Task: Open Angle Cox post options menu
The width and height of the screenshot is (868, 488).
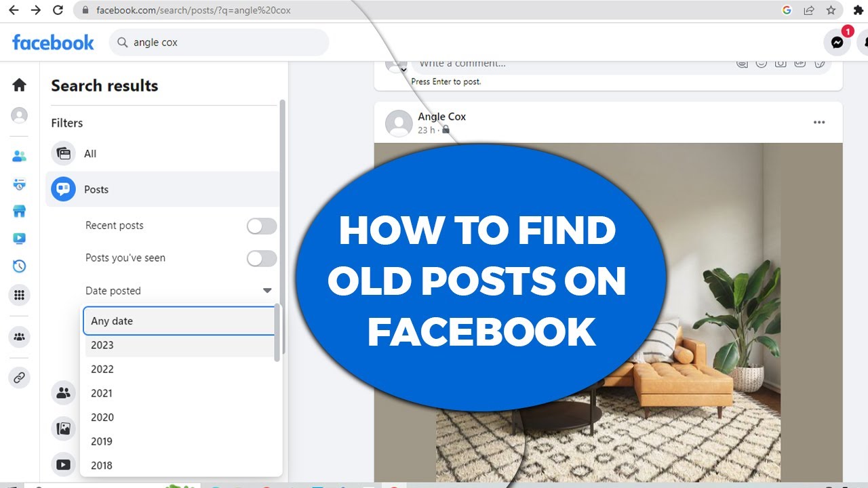Action: pyautogui.click(x=819, y=123)
